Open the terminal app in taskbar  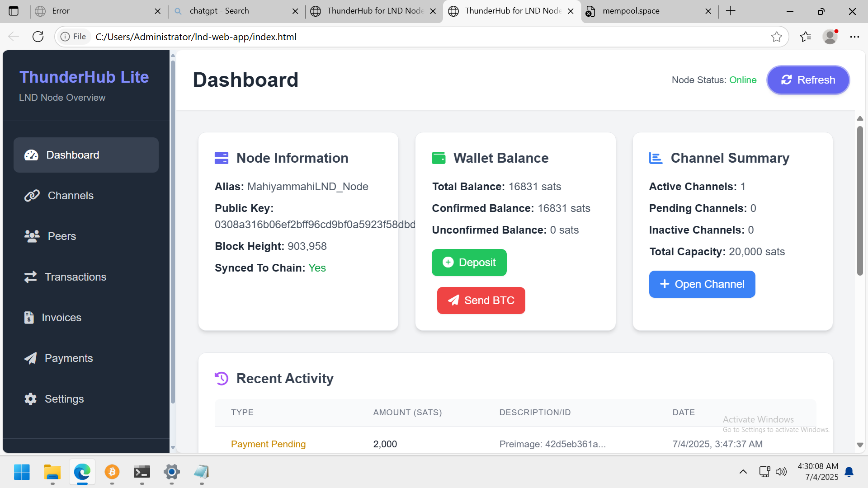click(x=142, y=472)
